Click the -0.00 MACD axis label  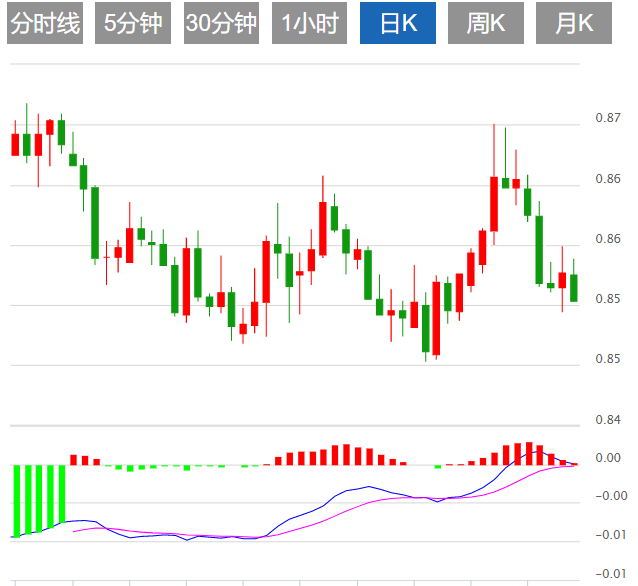pyautogui.click(x=611, y=496)
